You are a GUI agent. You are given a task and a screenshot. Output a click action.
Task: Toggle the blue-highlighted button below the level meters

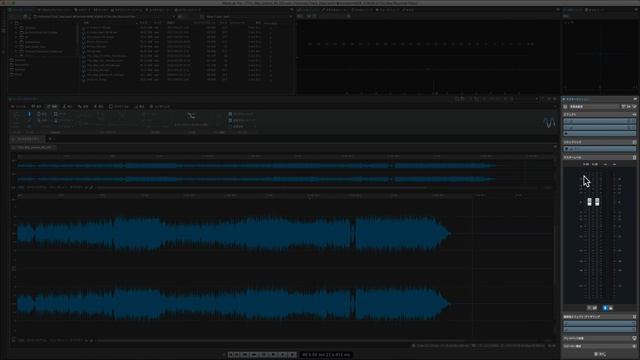[605, 308]
